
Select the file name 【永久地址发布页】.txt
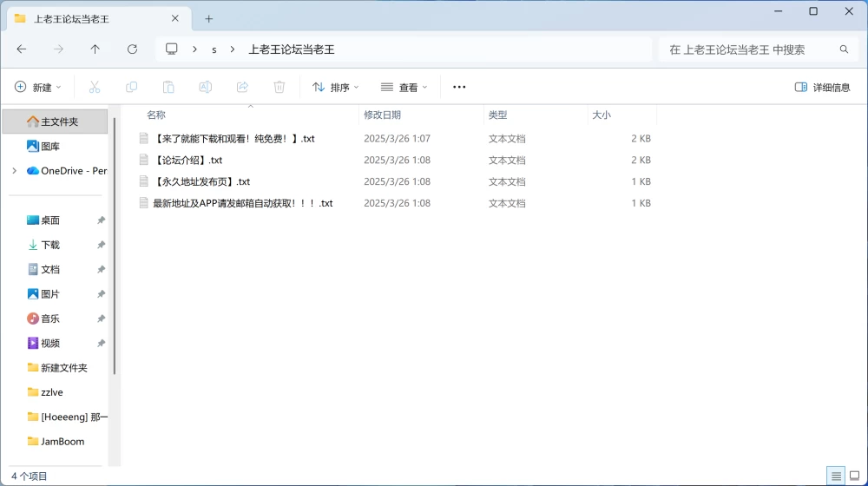201,181
